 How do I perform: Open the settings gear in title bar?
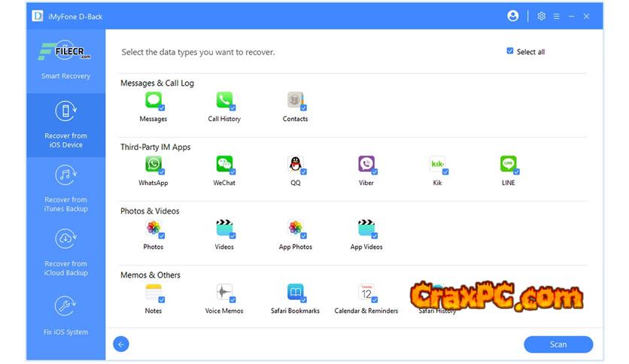(541, 16)
